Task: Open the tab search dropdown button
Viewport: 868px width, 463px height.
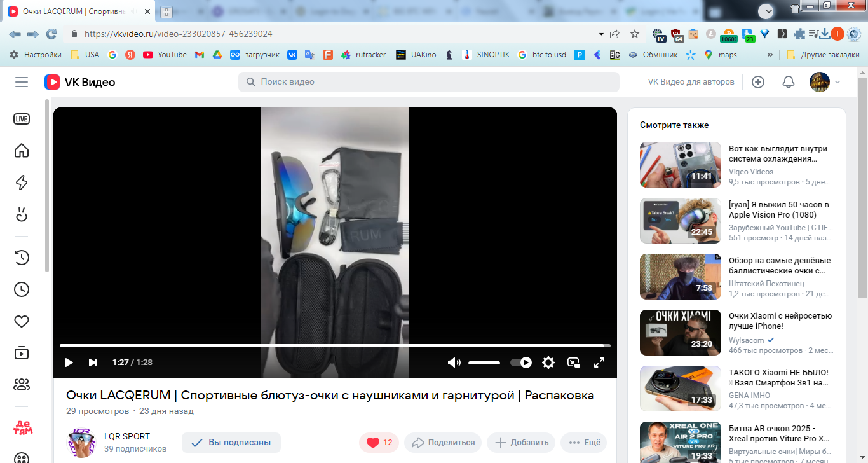Action: 766,11
